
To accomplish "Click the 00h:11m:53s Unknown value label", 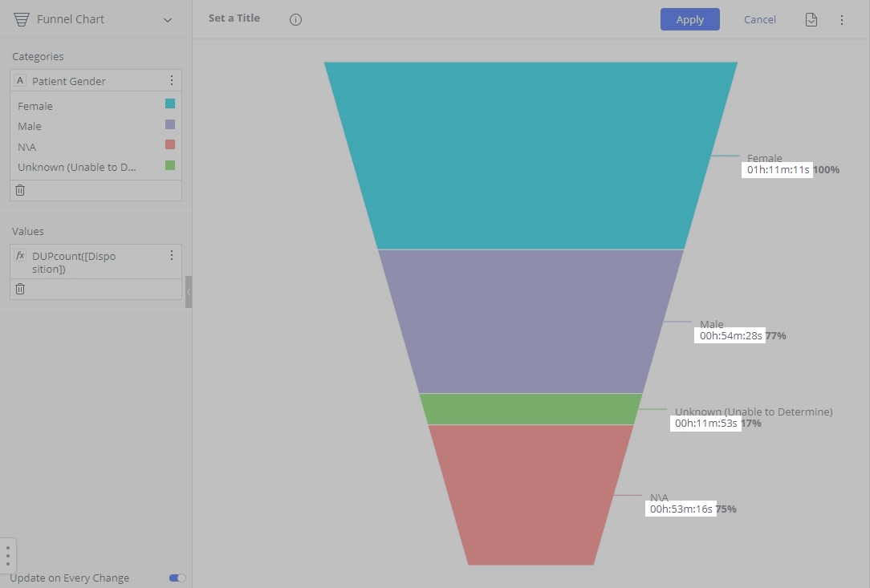I will click(x=705, y=424).
